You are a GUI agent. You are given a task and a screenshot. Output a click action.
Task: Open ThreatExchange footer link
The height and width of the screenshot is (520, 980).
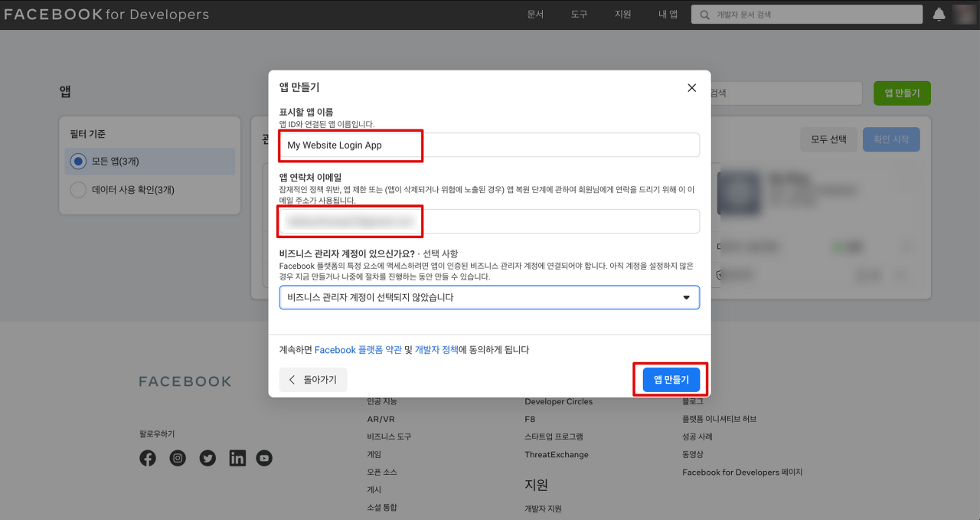pos(557,454)
